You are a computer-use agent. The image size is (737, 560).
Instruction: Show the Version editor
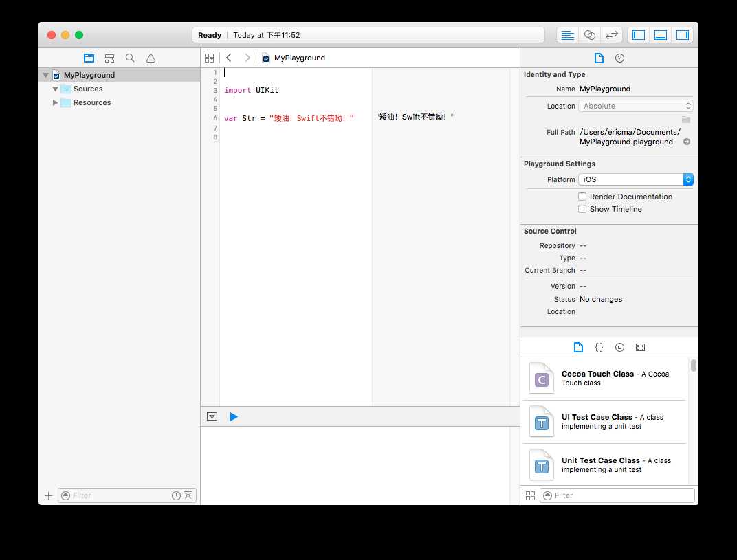click(611, 35)
